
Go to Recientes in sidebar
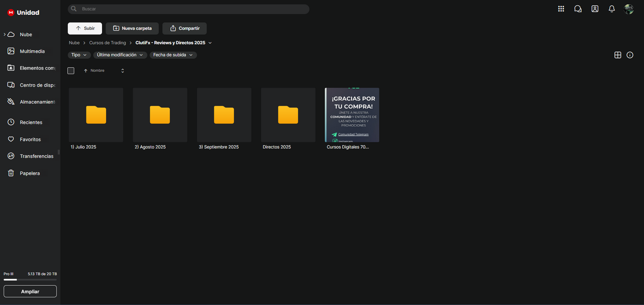(x=31, y=122)
